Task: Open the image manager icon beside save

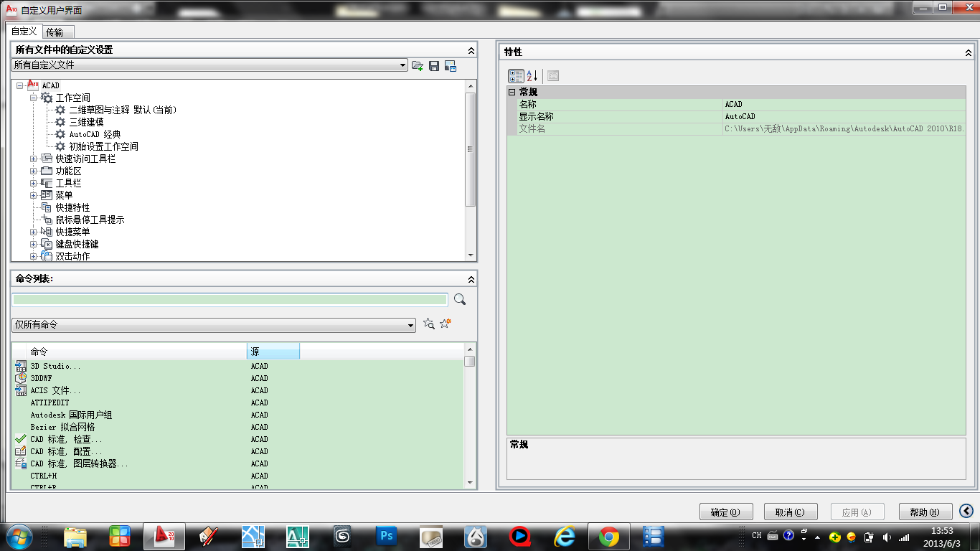Action: 451,66
